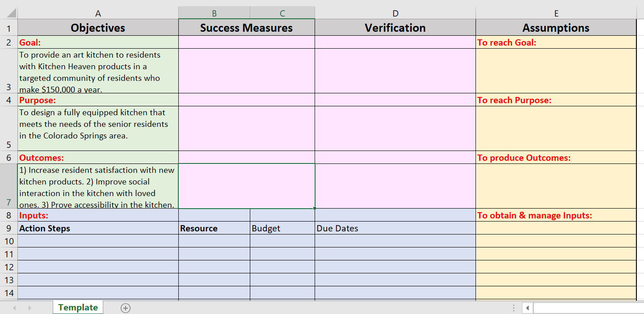Select the Due Dates cell
The height and width of the screenshot is (314, 644).
coord(395,228)
